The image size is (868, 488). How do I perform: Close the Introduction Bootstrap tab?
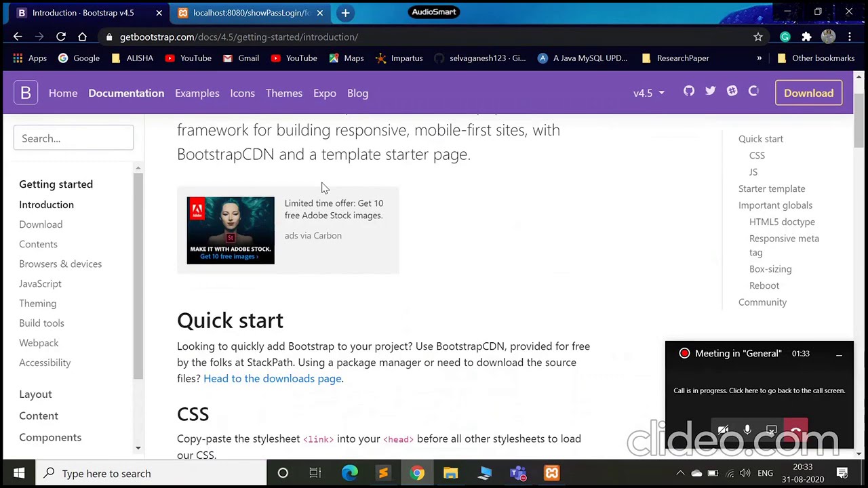[x=159, y=13]
